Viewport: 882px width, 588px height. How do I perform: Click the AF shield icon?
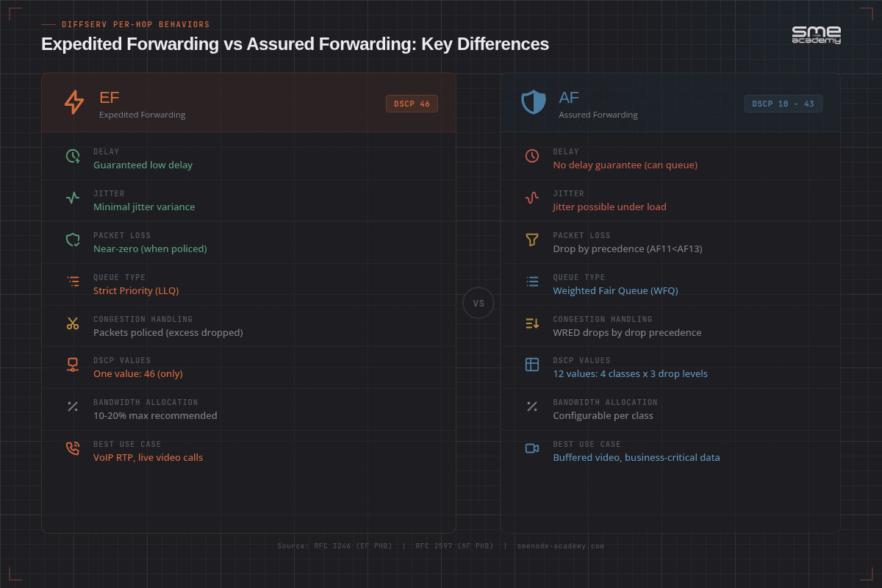[534, 102]
